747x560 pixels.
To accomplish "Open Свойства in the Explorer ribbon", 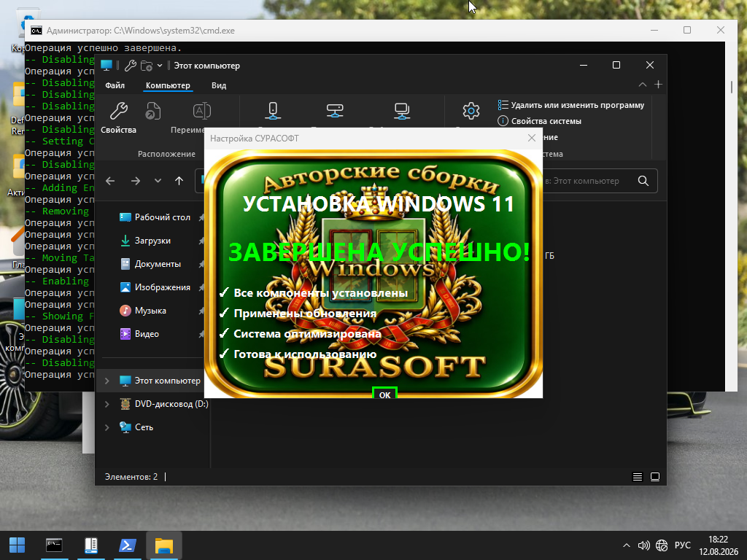I will (119, 117).
